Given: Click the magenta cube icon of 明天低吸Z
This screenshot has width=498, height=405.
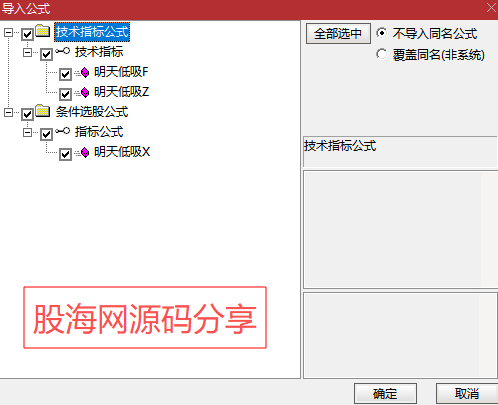Looking at the screenshot, I should click(x=85, y=92).
